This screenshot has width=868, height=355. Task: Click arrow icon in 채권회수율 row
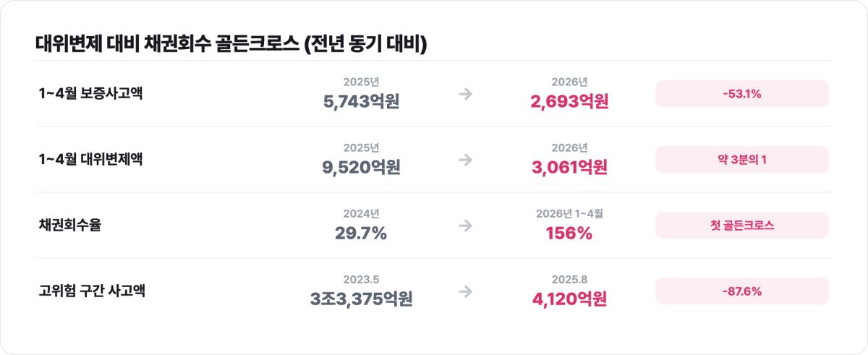click(x=465, y=225)
